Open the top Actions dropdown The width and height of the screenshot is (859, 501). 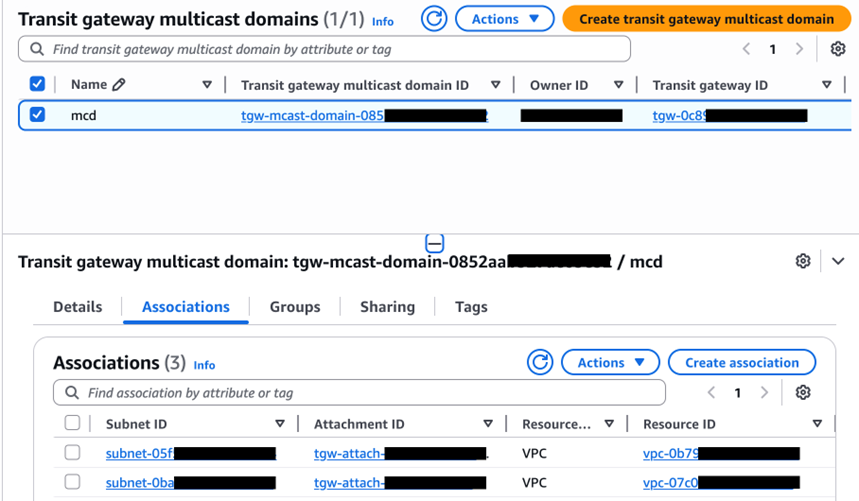[x=504, y=18]
